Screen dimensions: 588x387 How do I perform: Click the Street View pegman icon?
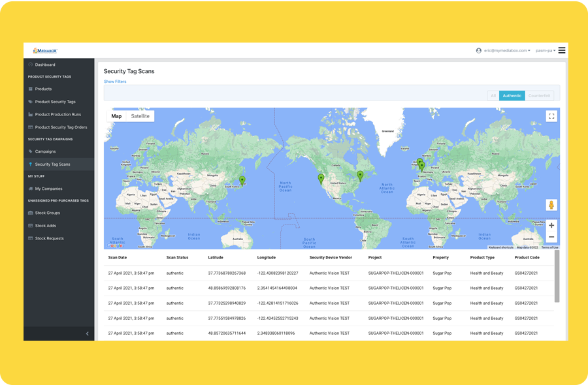(551, 205)
